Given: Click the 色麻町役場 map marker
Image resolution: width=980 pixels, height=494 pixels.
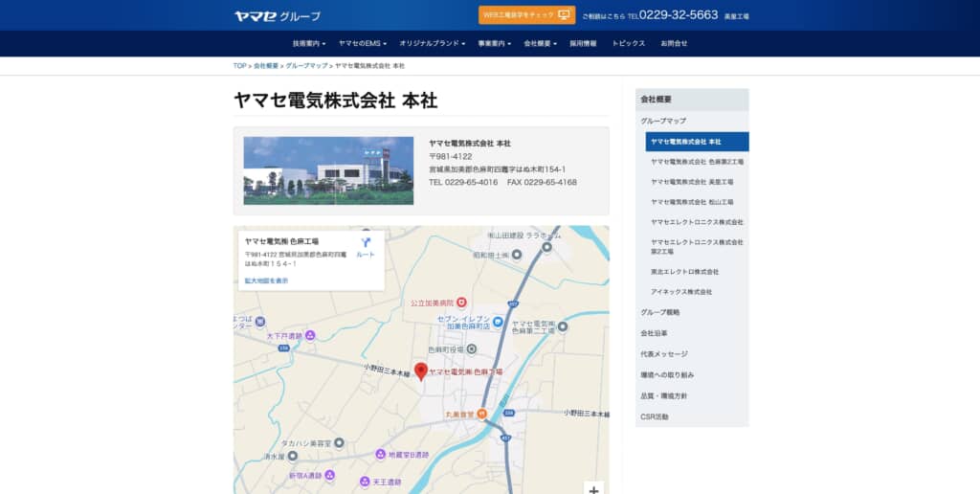Looking at the screenshot, I should (x=472, y=348).
